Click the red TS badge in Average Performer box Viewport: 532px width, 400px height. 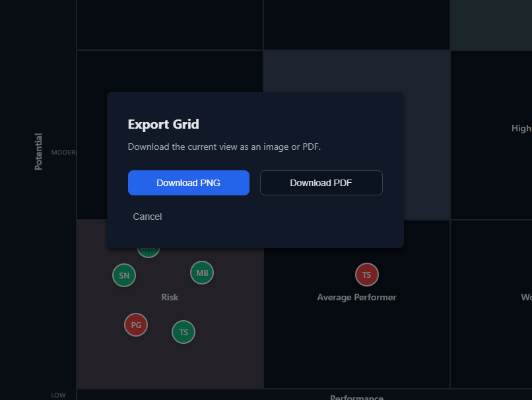pos(366,275)
